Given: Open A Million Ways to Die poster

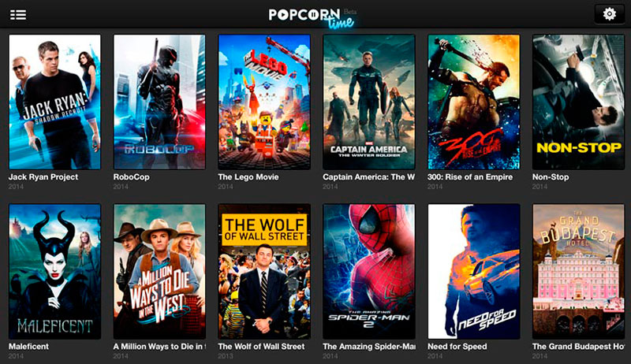Looking at the screenshot, I should click(159, 272).
